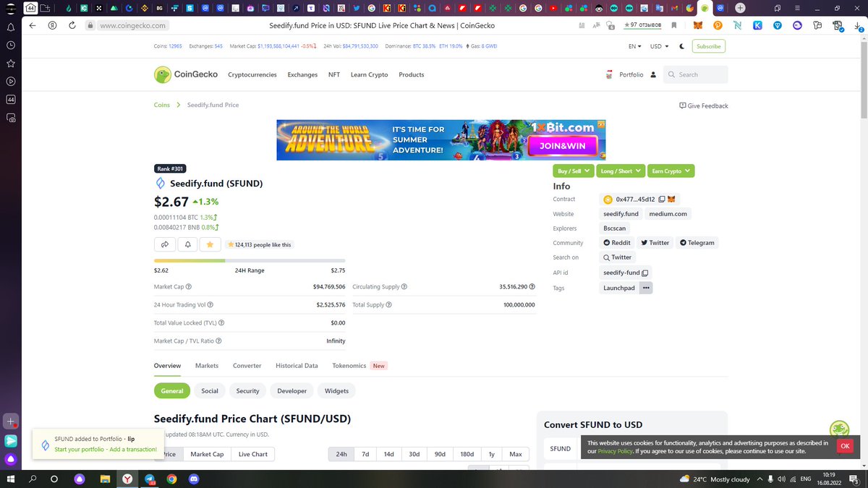Open Discord from the Windows taskbar
The height and width of the screenshot is (488, 868).
click(193, 479)
